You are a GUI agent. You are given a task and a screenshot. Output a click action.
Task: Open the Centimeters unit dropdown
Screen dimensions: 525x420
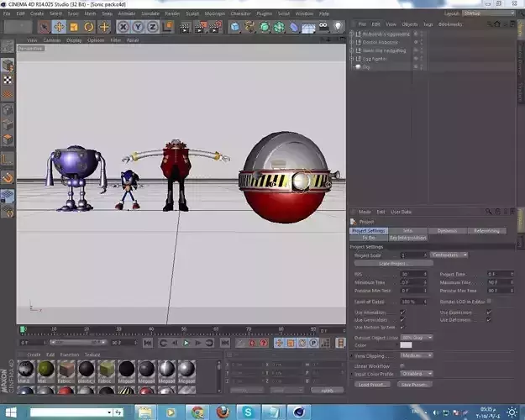click(x=449, y=255)
